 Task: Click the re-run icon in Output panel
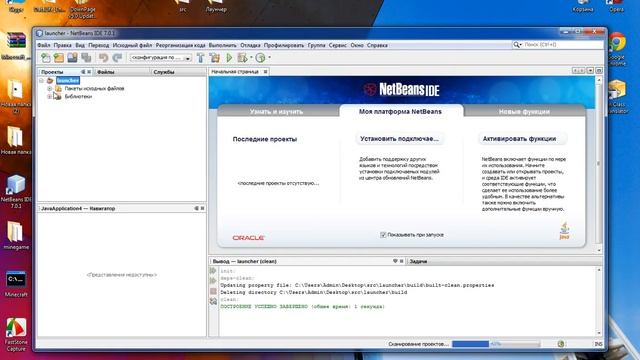point(213,271)
